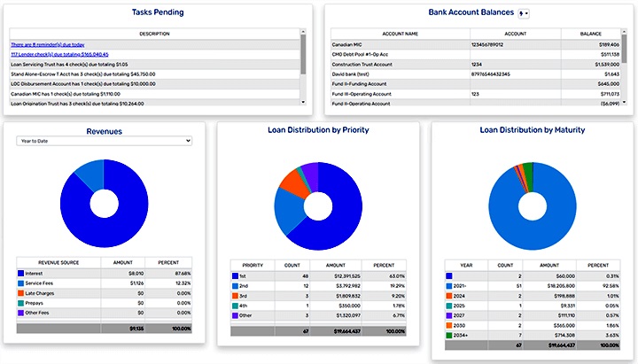Click the 3rd priority orange legend swatch

236,295
